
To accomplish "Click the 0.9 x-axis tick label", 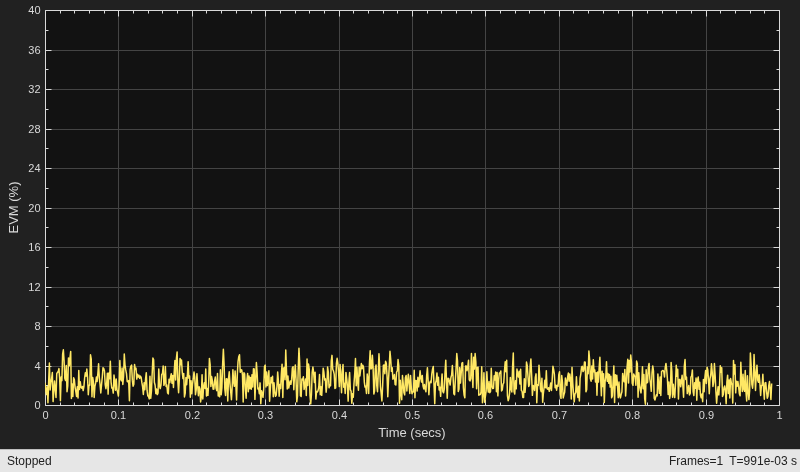I will 706,415.
